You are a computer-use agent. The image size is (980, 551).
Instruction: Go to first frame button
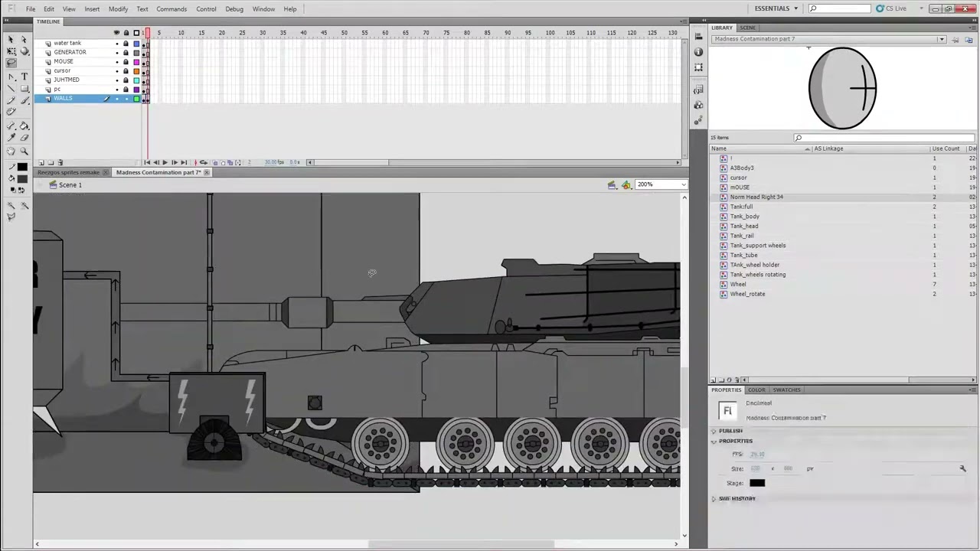pos(147,162)
